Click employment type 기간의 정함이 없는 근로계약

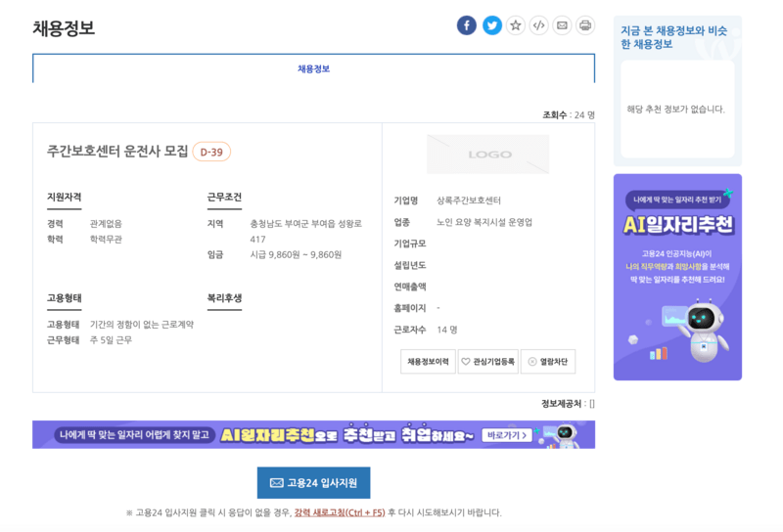click(x=142, y=325)
